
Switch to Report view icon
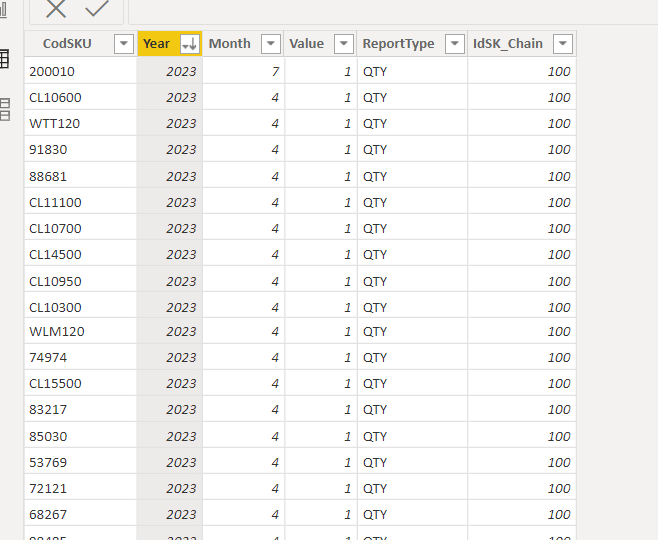point(3,9)
